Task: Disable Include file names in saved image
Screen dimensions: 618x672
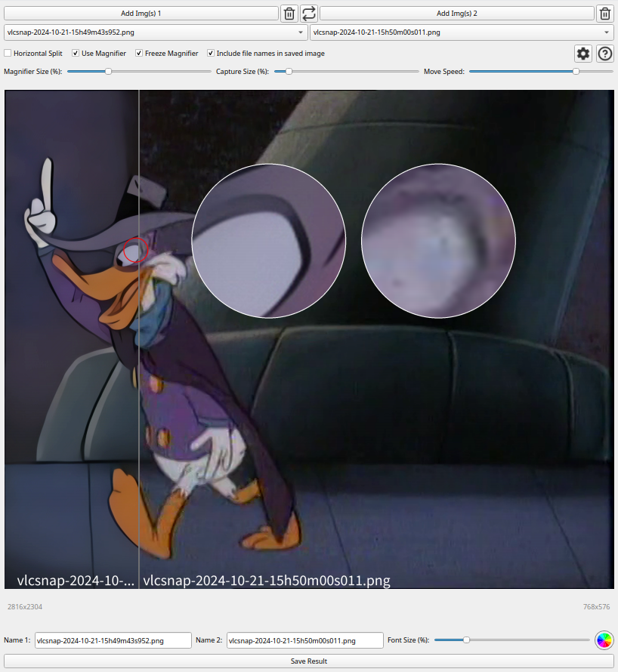Action: [211, 53]
